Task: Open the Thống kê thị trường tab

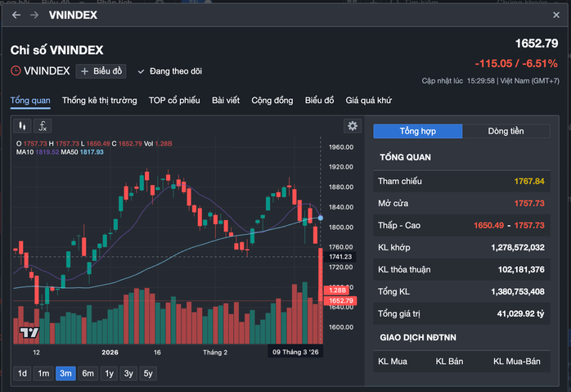Action: click(x=100, y=101)
